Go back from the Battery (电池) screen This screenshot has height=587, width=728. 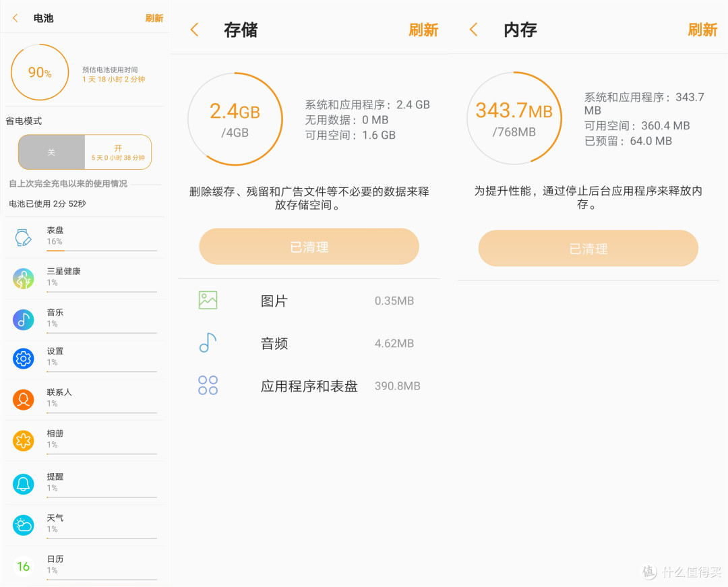click(16, 18)
